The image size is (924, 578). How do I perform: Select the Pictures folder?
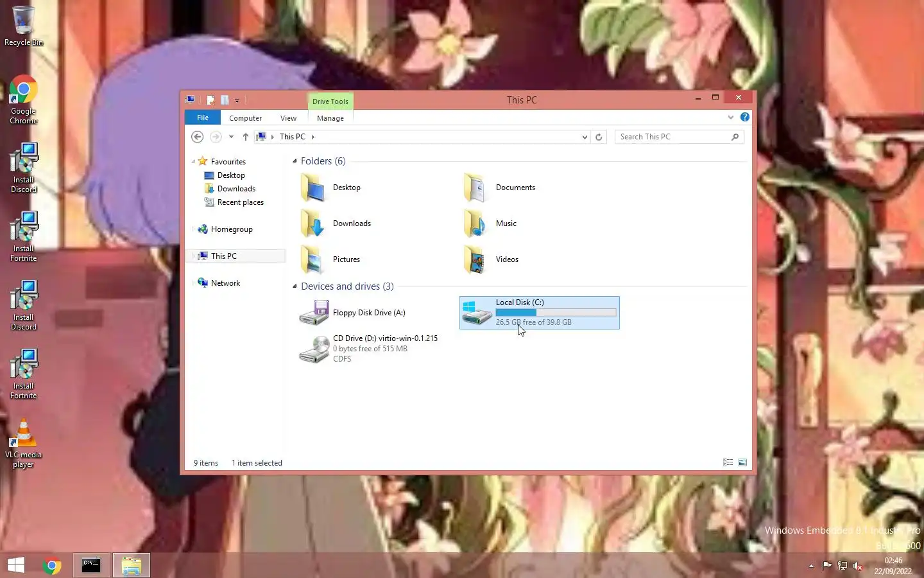click(x=330, y=259)
